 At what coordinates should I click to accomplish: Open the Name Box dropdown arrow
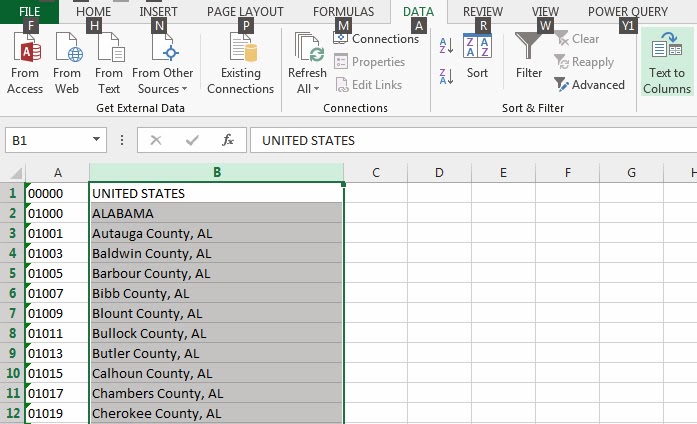(x=97, y=140)
